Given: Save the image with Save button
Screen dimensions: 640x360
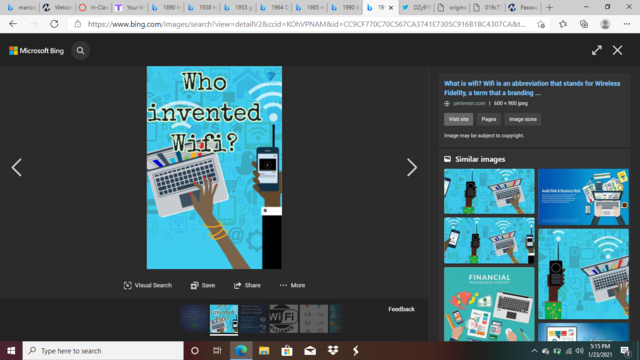Looking at the screenshot, I should coord(202,285).
